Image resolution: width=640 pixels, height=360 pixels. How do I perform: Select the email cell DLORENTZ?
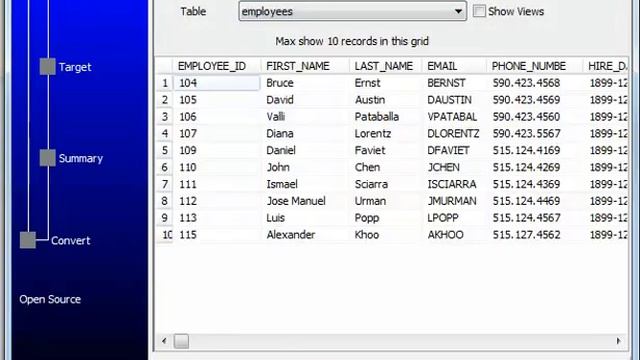454,133
